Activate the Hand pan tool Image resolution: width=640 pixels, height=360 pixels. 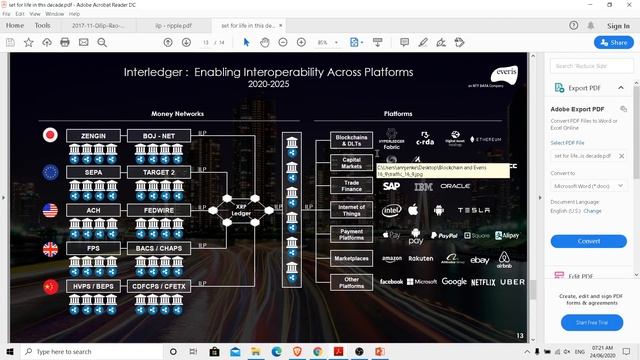[264, 42]
